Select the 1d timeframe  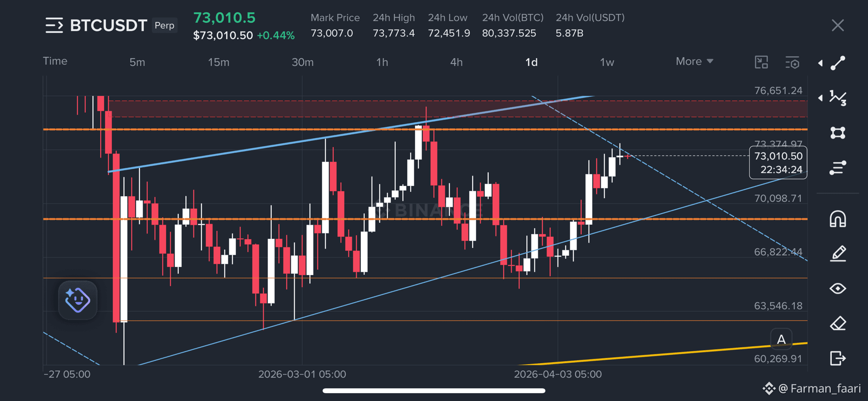click(531, 62)
